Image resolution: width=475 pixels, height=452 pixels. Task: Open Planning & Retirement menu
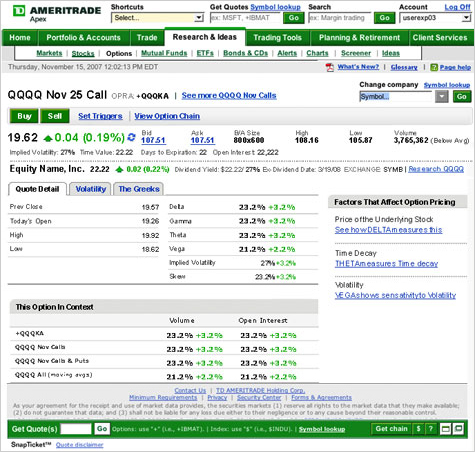(x=359, y=38)
